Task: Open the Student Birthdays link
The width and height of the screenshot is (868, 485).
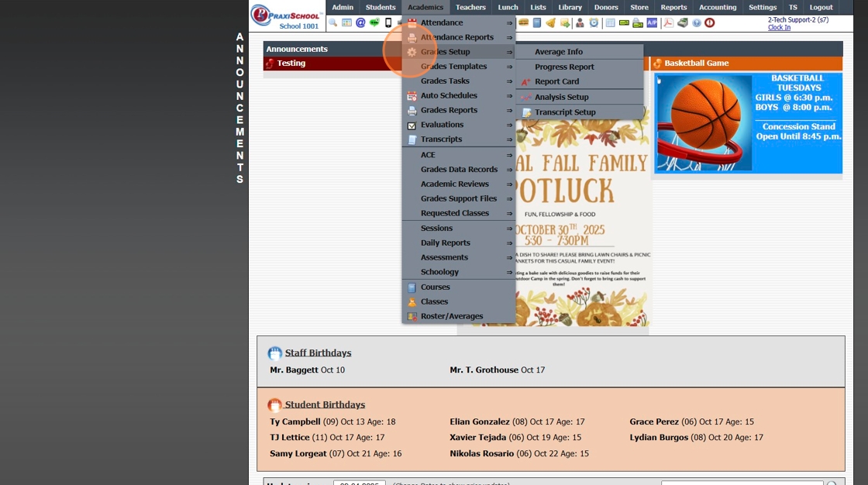Action: [x=325, y=404]
